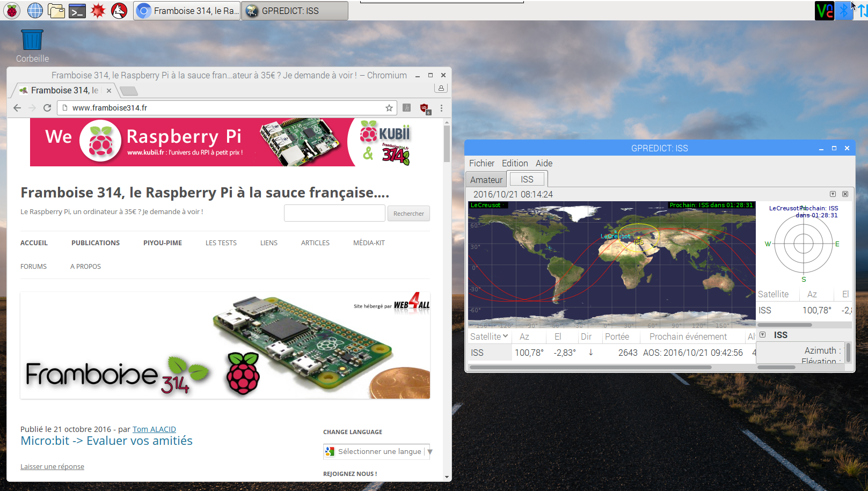This screenshot has height=491, width=868.
Task: Open the Bluetooth tray menu
Action: (844, 10)
